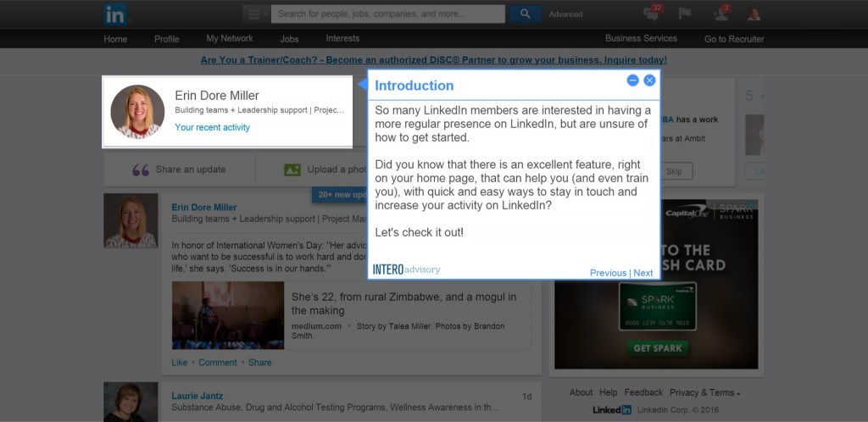The image size is (868, 422).
Task: Open the notifications flag icon
Action: coord(684,14)
